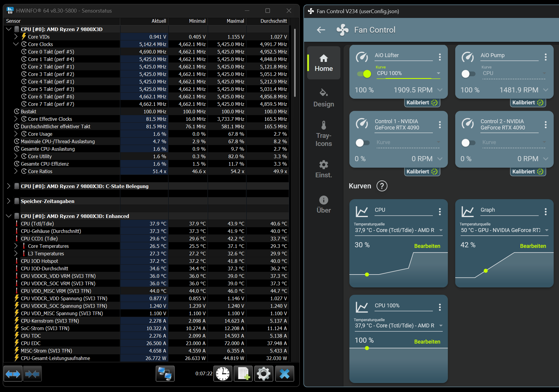Screen dimensions: 559x392
Task: Click the AiO Lüfter gauge icon
Action: [x=362, y=57]
